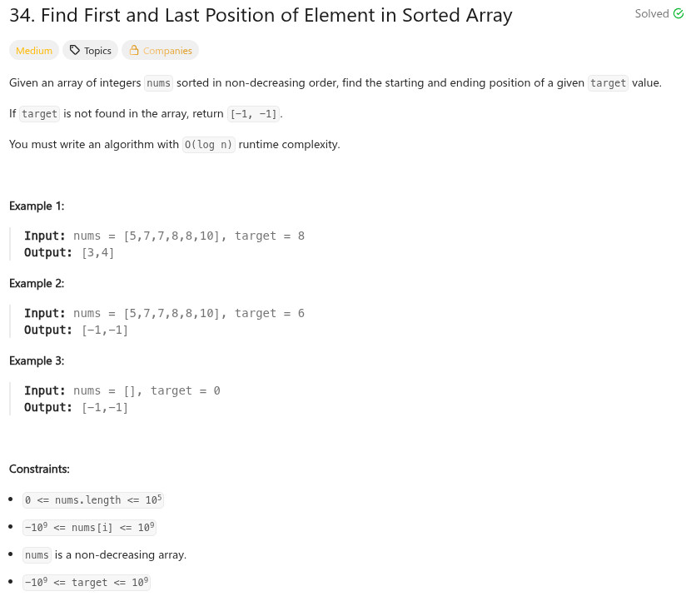The height and width of the screenshot is (616, 696).
Task: Click the lock icon beside Companies
Action: click(x=134, y=51)
